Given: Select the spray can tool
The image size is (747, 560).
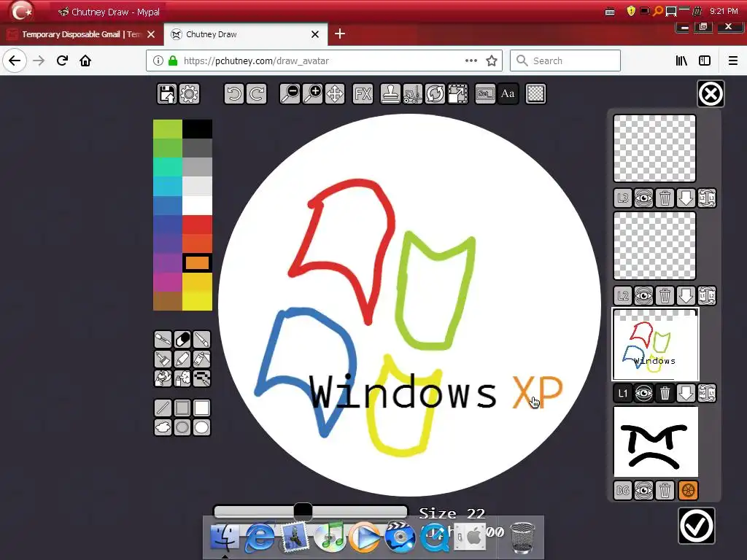Looking at the screenshot, I should tap(201, 359).
